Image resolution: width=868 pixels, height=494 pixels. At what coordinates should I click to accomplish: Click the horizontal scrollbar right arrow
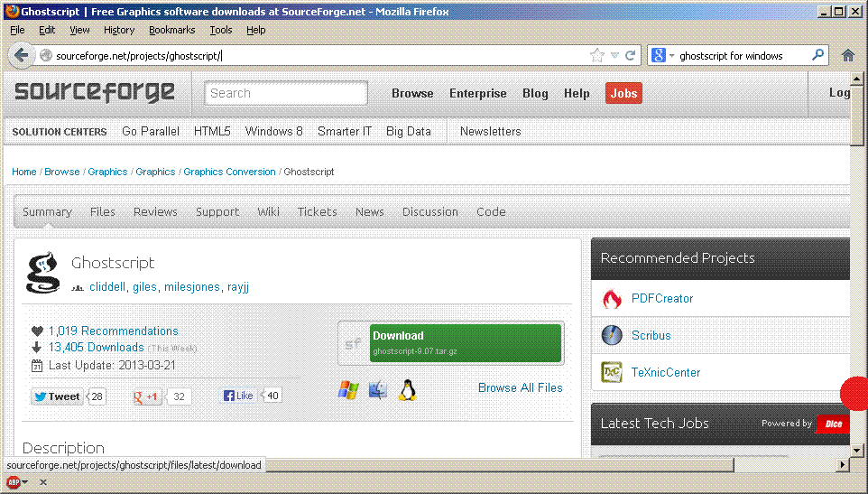point(843,464)
